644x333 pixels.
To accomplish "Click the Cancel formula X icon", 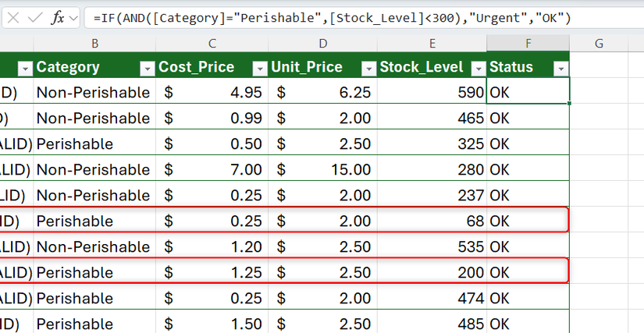I will [x=14, y=18].
